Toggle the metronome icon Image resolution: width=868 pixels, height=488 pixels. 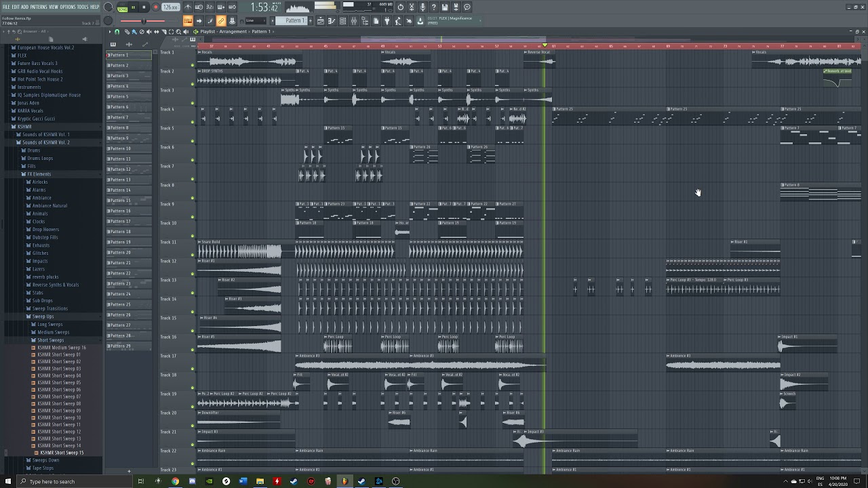pos(188,7)
